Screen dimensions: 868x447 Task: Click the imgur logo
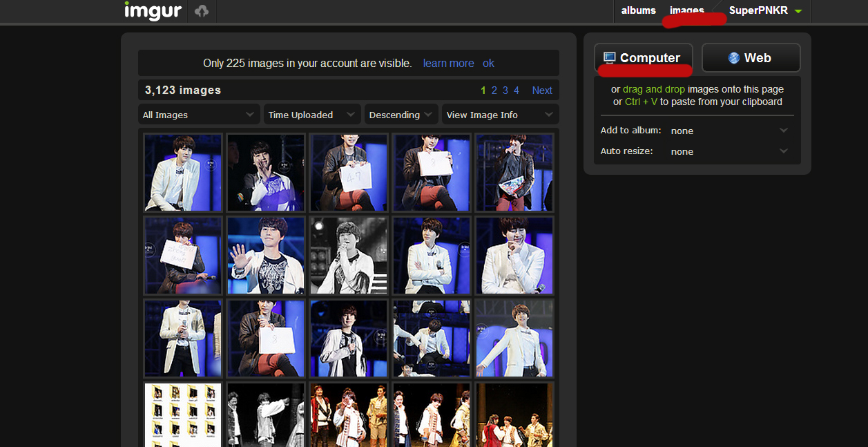tap(153, 11)
